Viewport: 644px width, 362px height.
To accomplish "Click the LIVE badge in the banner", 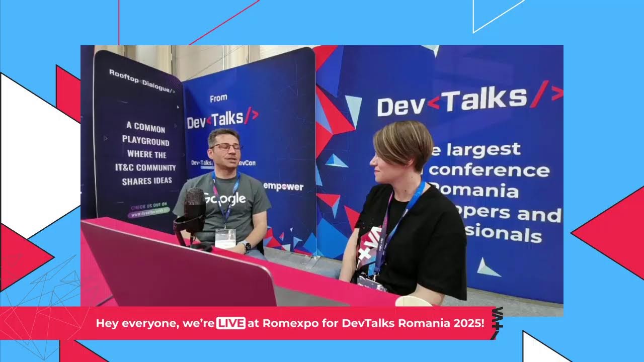I will click(x=231, y=323).
